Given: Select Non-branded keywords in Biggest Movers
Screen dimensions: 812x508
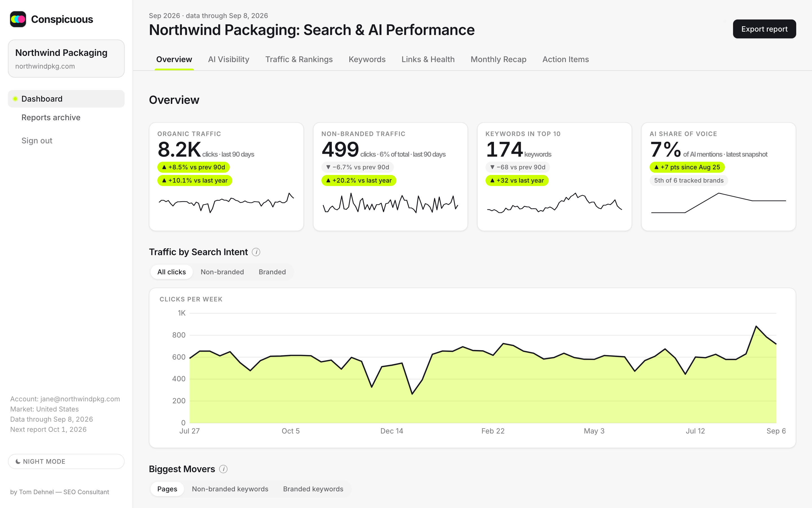Looking at the screenshot, I should pos(230,489).
